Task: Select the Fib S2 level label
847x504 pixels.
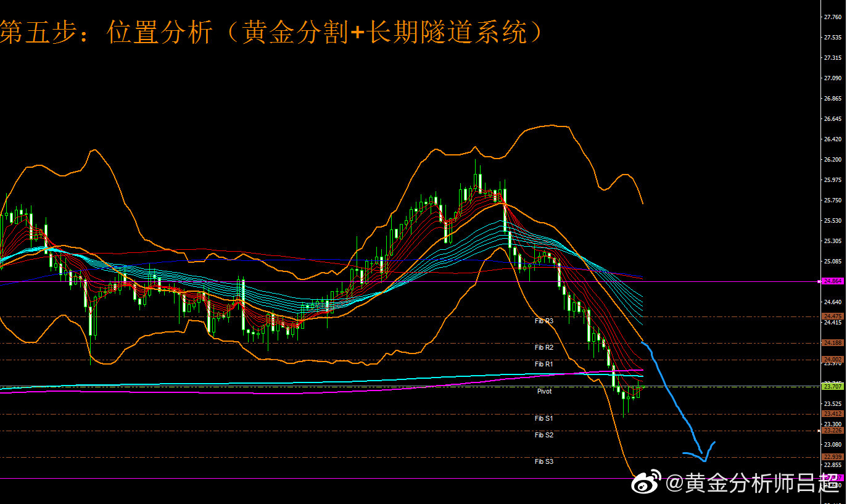Action: click(x=543, y=435)
